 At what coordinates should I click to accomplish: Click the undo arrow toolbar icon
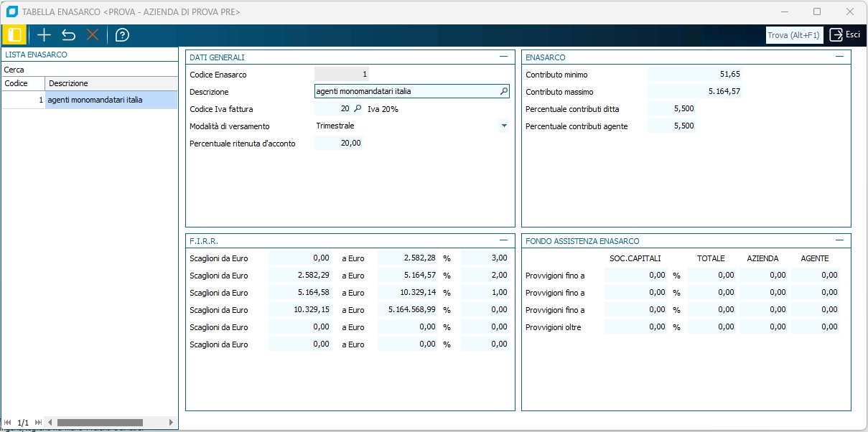click(68, 34)
